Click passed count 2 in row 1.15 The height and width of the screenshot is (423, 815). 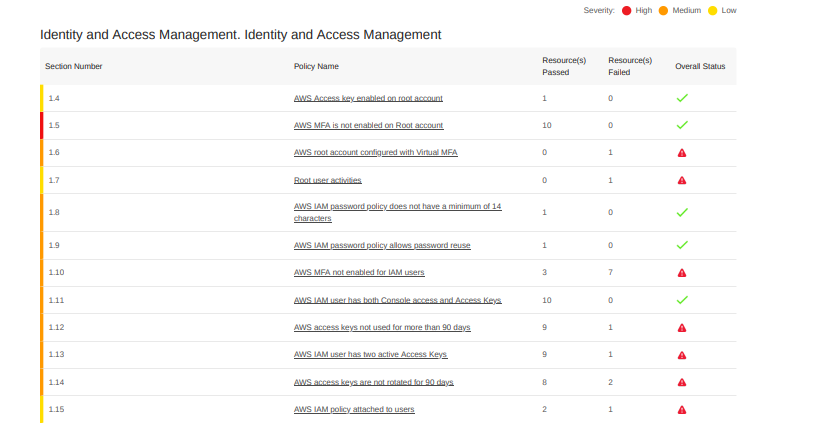pos(544,409)
